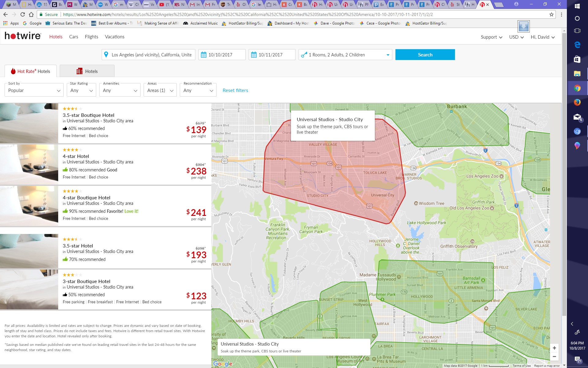The height and width of the screenshot is (368, 588).
Task: Expand the Recommendation filter
Action: [198, 90]
